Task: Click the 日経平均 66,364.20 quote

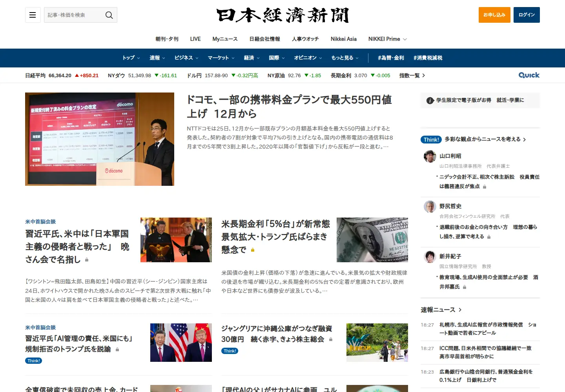Action: coord(62,75)
